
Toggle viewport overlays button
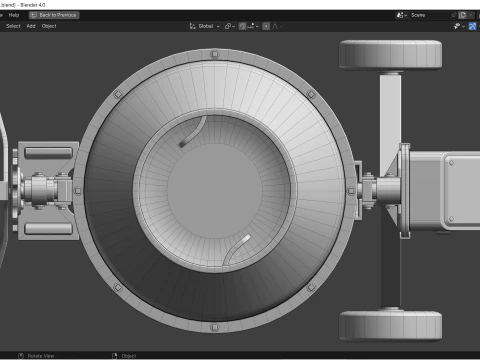[x=472, y=26]
